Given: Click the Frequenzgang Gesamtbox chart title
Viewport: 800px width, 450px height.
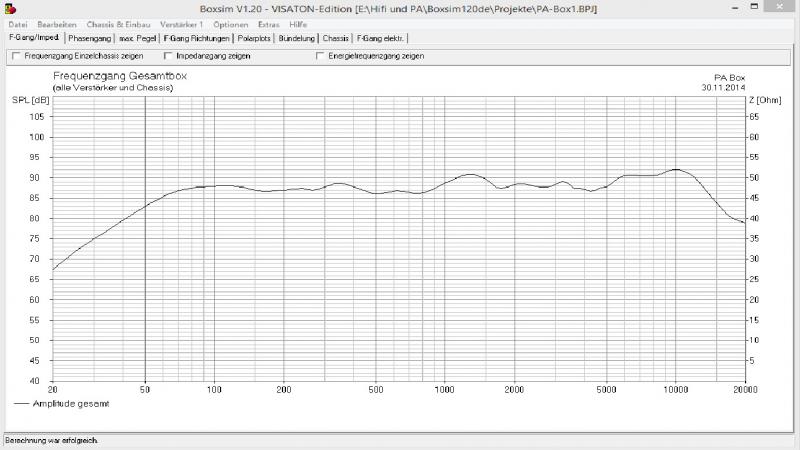Looking at the screenshot, I should click(120, 76).
